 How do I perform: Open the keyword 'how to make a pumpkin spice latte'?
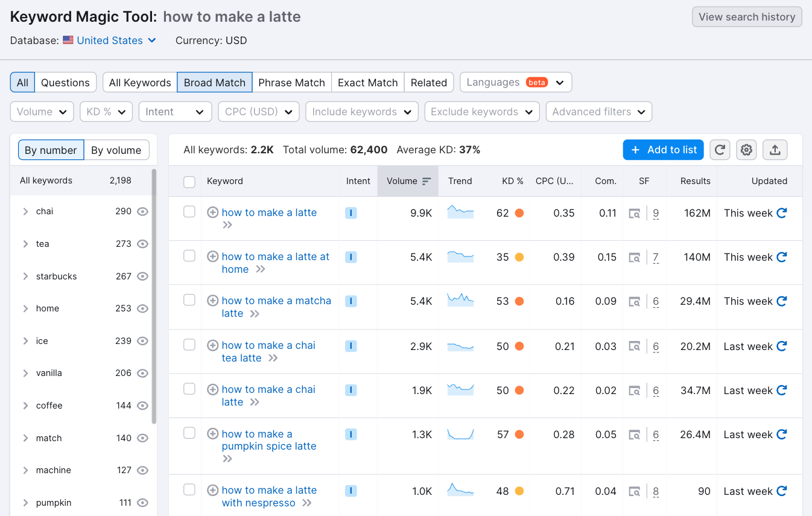[x=268, y=440]
